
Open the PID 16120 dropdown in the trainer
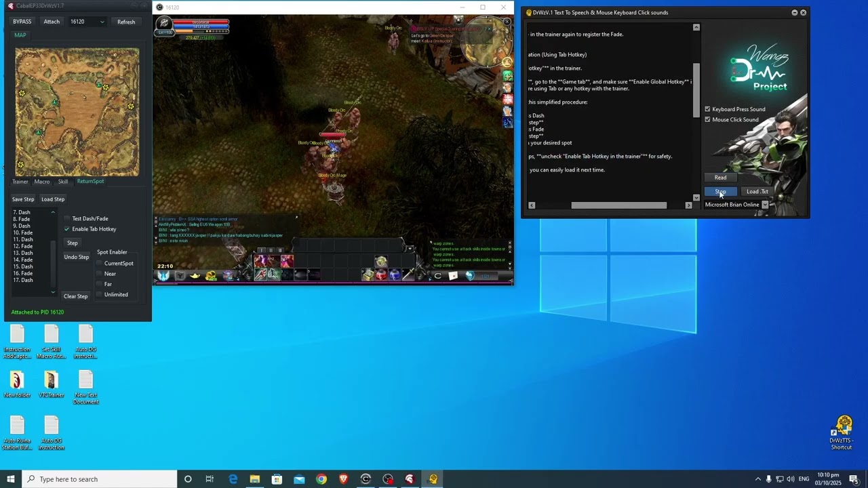tap(87, 22)
